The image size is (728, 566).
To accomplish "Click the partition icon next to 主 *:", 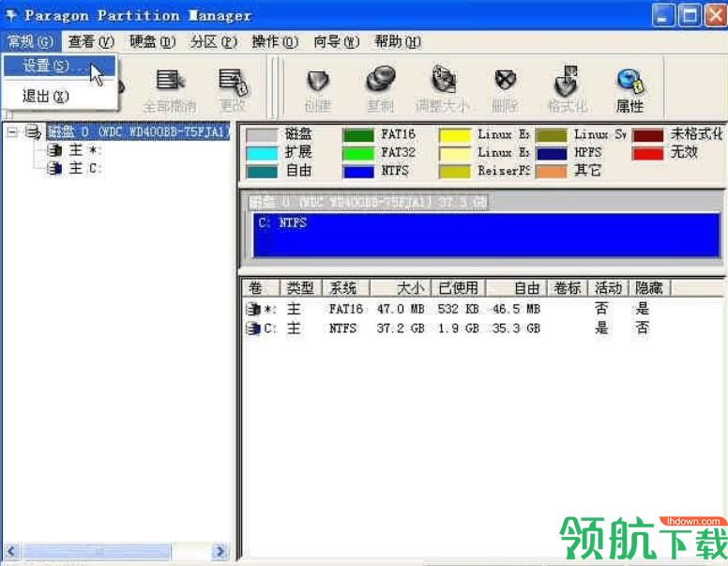I will (x=54, y=150).
